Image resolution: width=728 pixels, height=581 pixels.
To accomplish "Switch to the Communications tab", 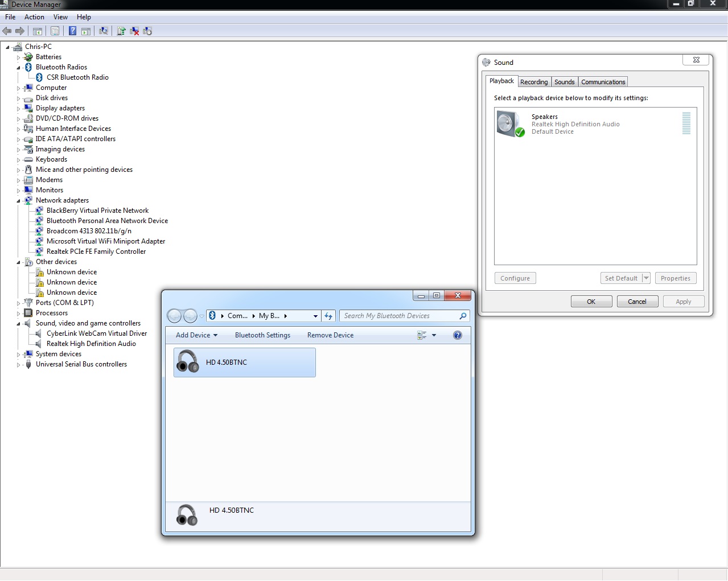I will [603, 82].
